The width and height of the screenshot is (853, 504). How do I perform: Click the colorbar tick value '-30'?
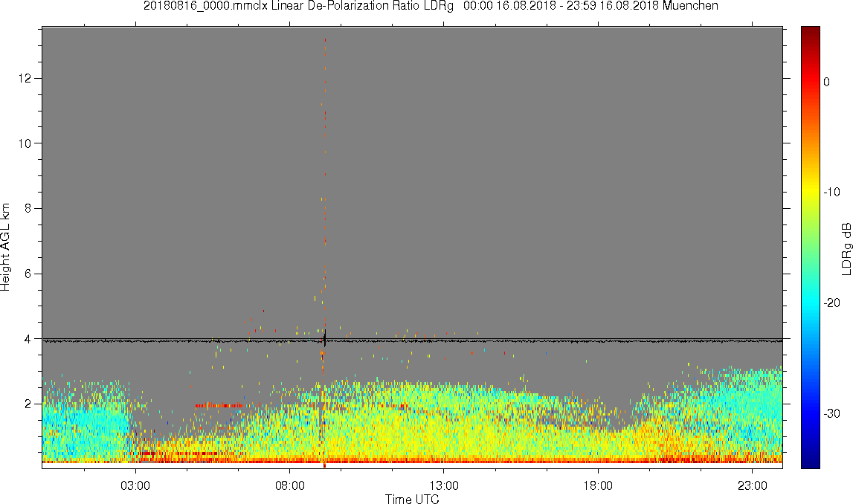831,414
